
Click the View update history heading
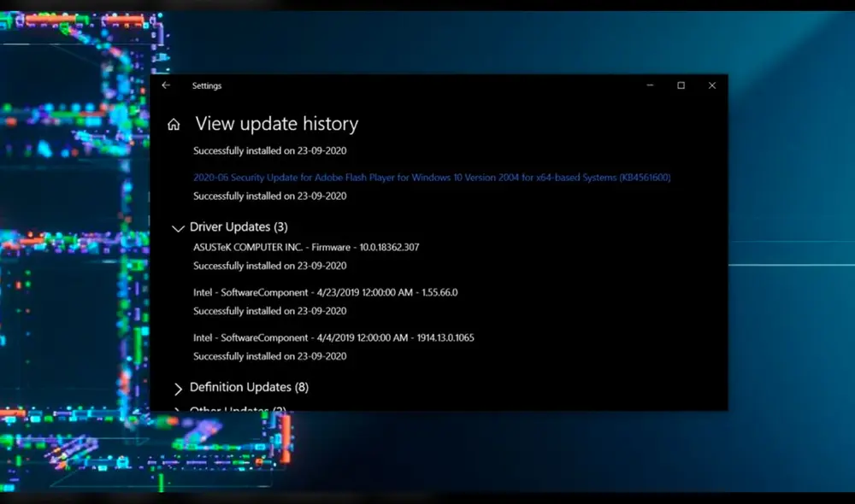point(276,124)
